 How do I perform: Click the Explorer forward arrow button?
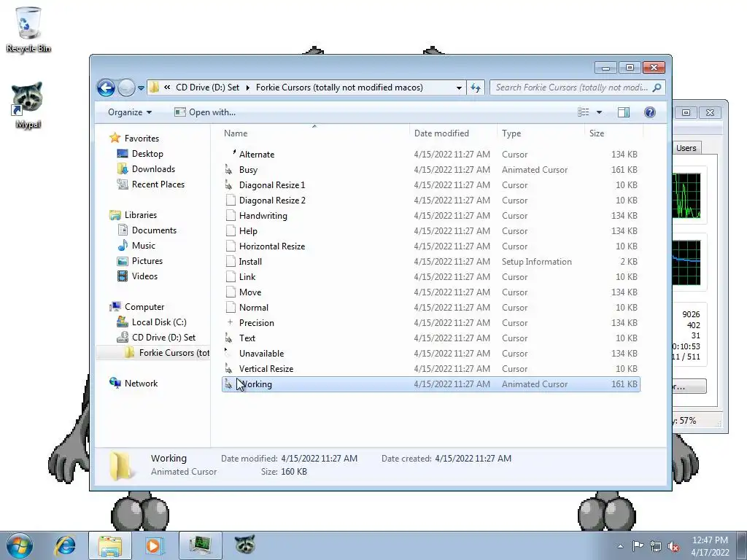click(126, 87)
